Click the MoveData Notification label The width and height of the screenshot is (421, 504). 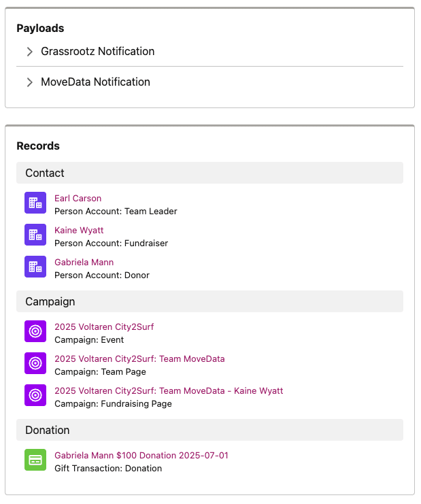[x=95, y=82]
